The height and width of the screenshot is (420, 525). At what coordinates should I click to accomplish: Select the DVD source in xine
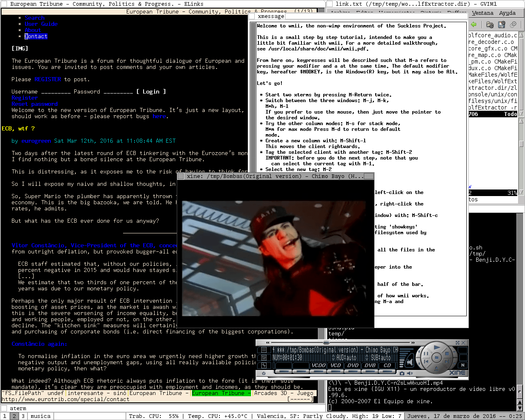click(353, 365)
